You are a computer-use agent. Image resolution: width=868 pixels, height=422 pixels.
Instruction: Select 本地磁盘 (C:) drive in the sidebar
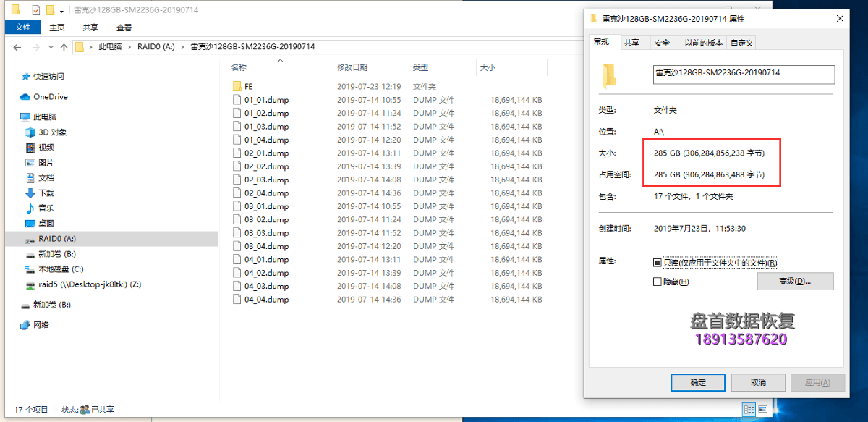61,269
